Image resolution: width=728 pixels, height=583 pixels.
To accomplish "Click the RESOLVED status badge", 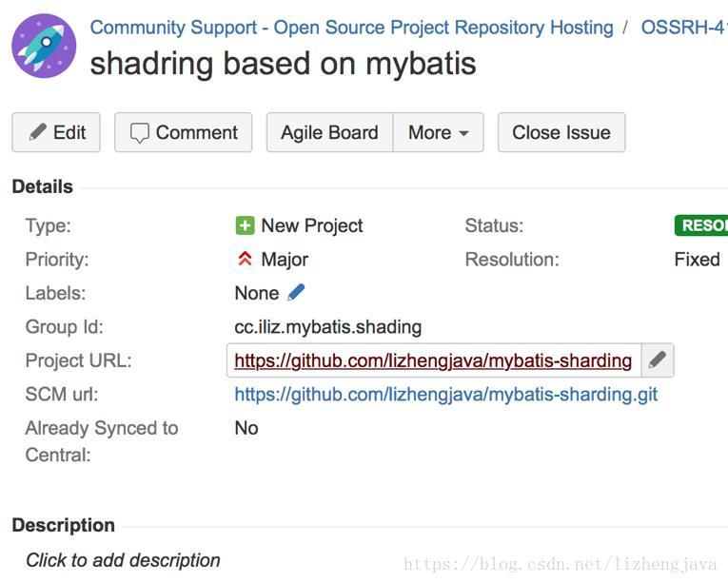I will [x=701, y=225].
